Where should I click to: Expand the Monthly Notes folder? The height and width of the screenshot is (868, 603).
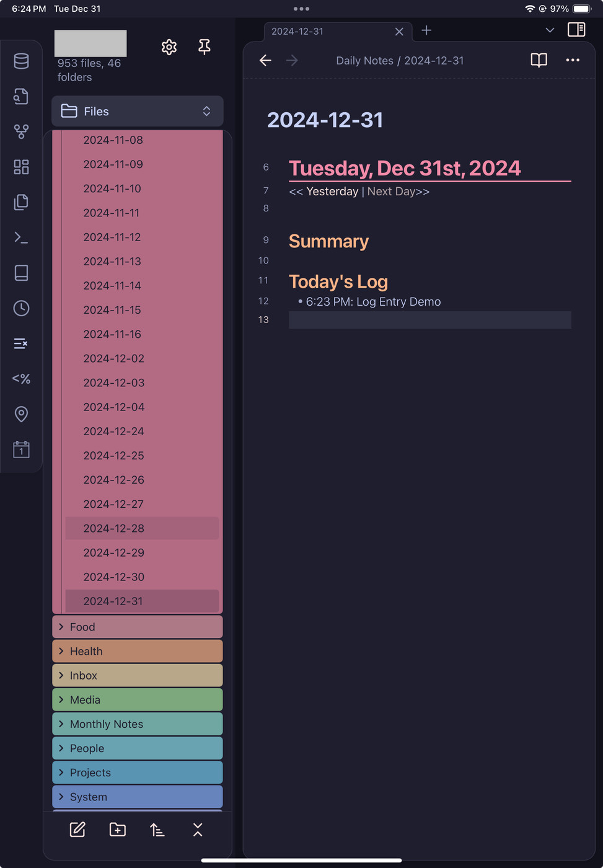pos(106,724)
